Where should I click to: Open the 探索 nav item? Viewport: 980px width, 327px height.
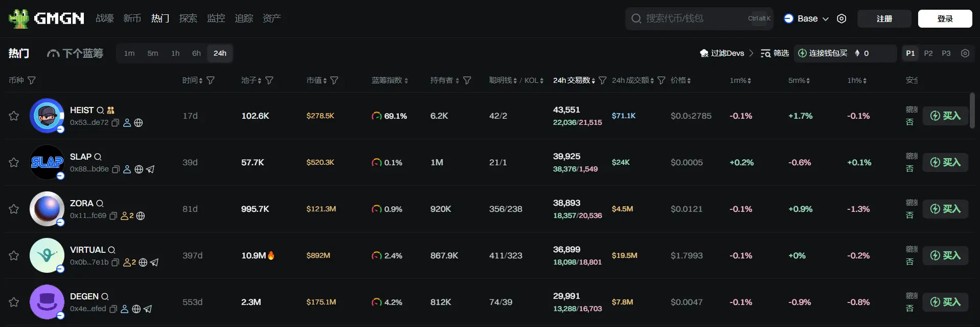(x=188, y=18)
